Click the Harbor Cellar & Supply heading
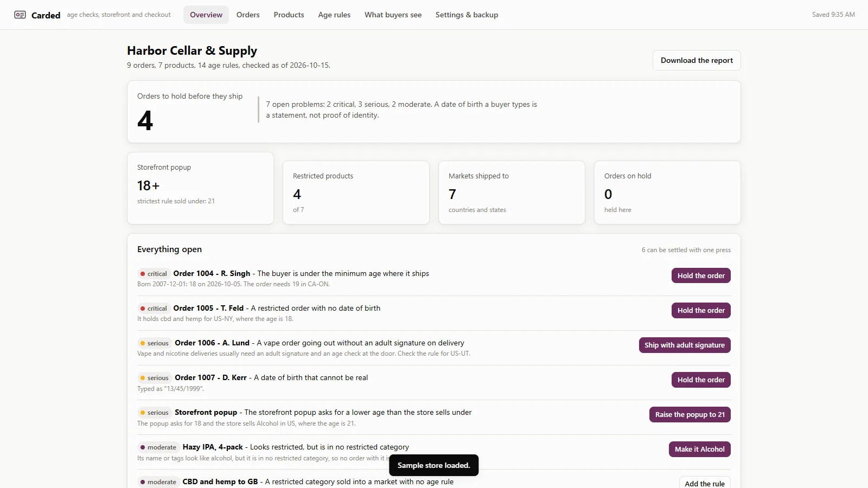This screenshot has height=488, width=868. (192, 50)
